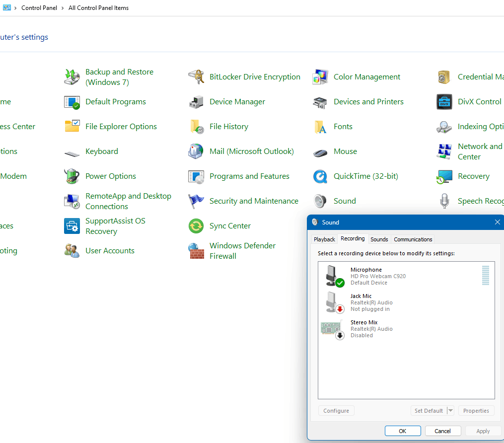Open Power Options settings
Viewport: 504px width, 443px height.
[x=110, y=176]
